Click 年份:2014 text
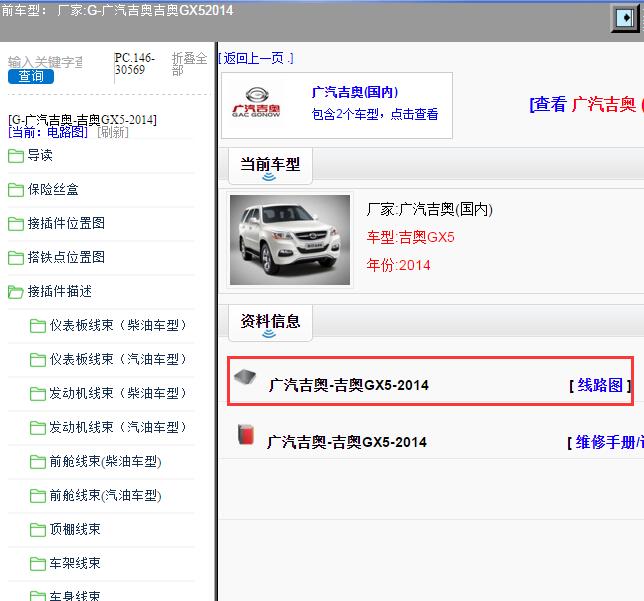This screenshot has width=644, height=601. click(x=398, y=265)
